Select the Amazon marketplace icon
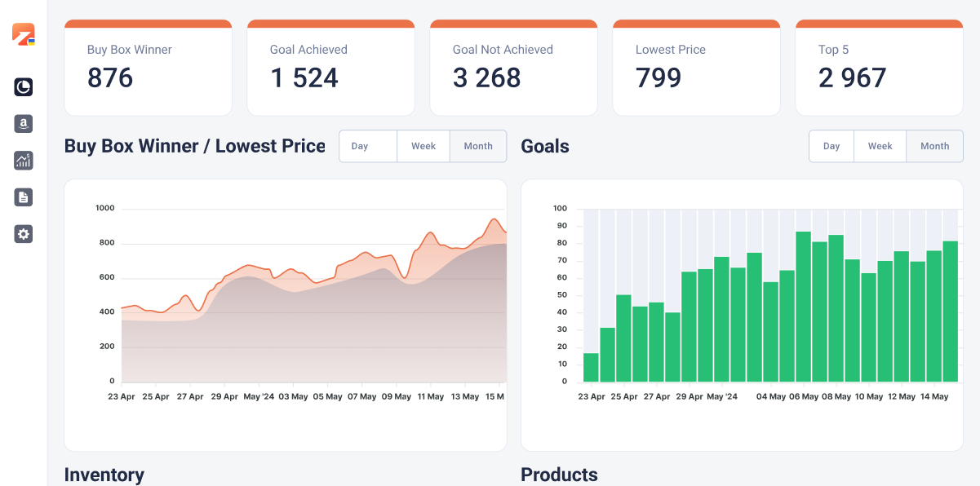 [x=23, y=124]
